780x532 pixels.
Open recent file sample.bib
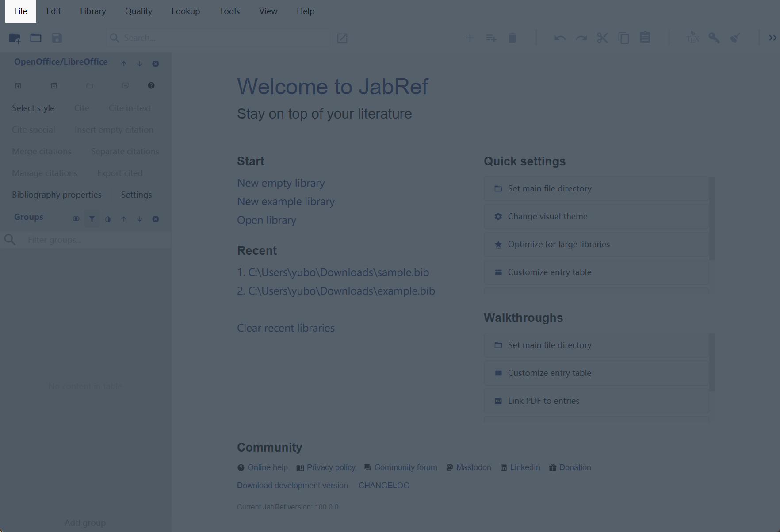coord(333,272)
